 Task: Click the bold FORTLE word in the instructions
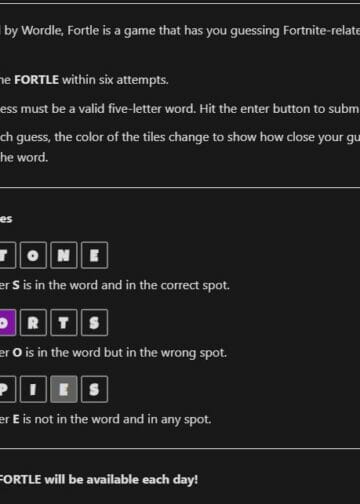pos(36,80)
